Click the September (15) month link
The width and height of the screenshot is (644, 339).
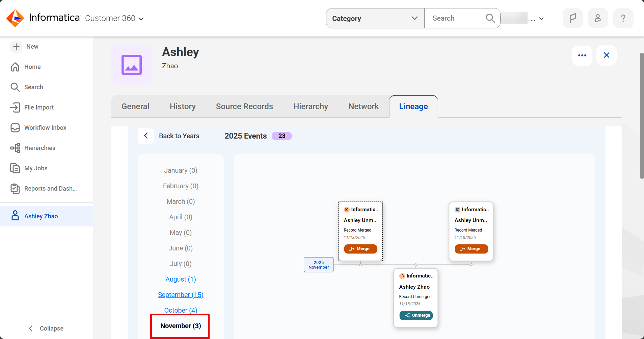click(181, 295)
